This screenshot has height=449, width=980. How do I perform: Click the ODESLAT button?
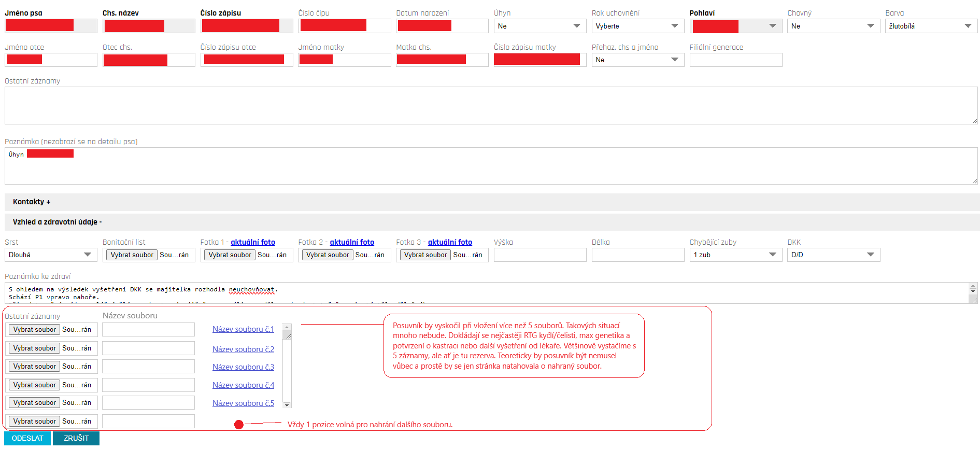pos(27,438)
